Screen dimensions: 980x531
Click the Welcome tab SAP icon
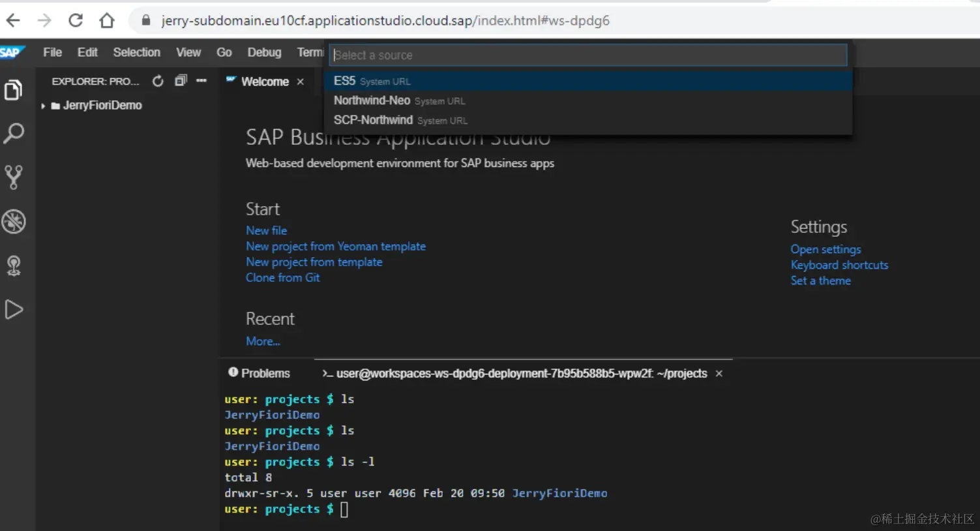(231, 80)
